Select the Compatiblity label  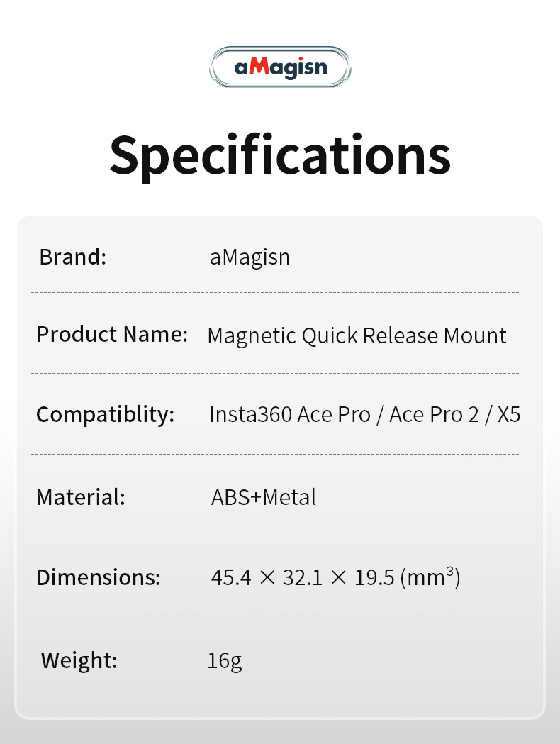click(105, 414)
